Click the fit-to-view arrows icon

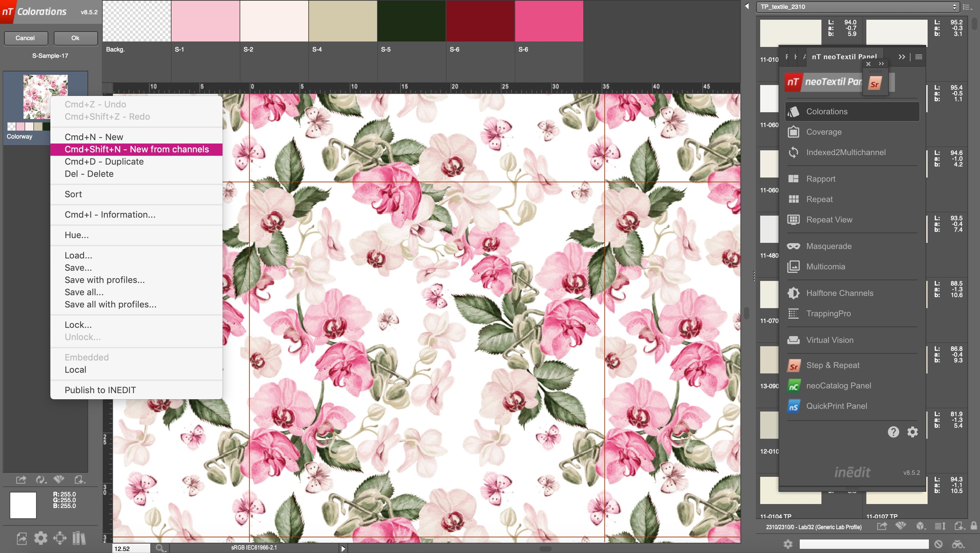60,538
